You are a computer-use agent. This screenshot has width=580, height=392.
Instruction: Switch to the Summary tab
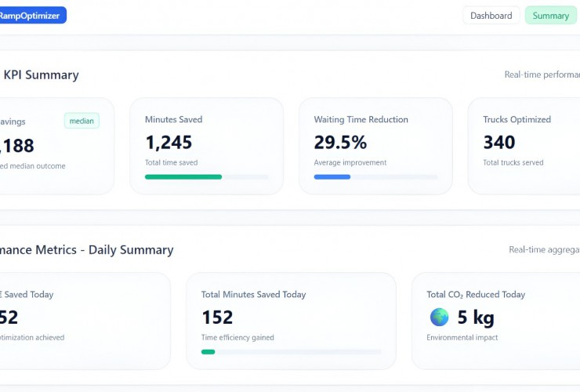click(550, 16)
